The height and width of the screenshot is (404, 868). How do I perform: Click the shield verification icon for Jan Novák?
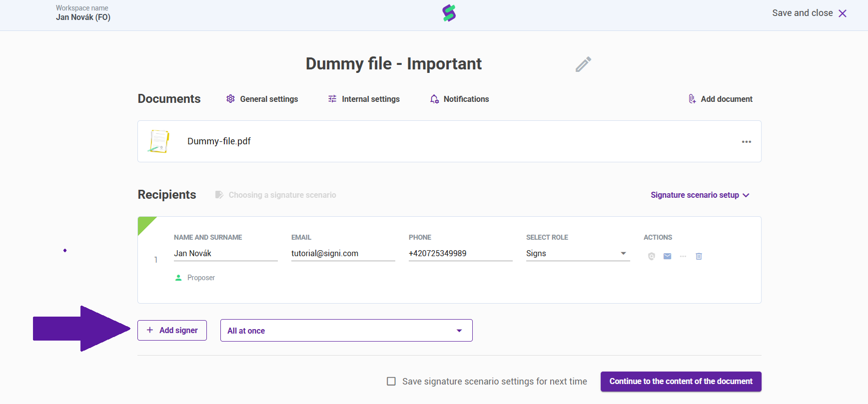click(x=651, y=256)
